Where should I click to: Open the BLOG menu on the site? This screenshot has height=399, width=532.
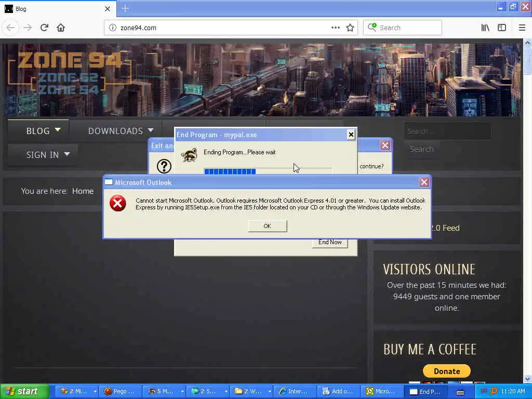[38, 130]
